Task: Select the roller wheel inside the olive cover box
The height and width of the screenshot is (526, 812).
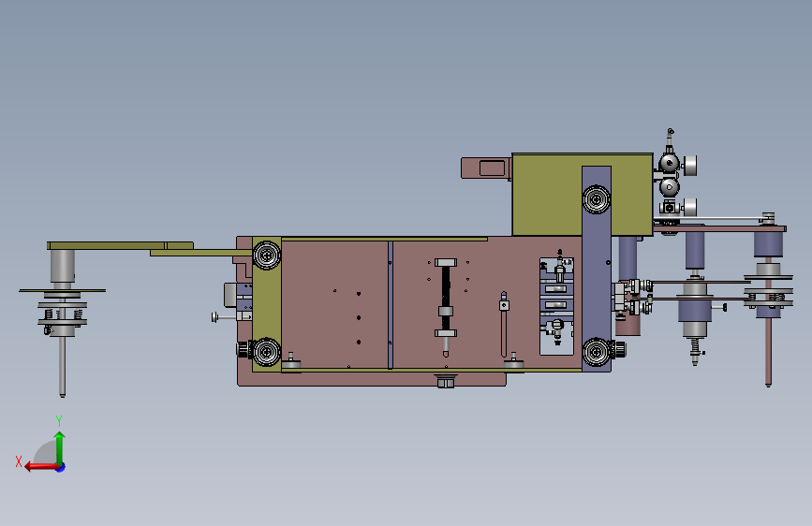Action: (x=596, y=199)
